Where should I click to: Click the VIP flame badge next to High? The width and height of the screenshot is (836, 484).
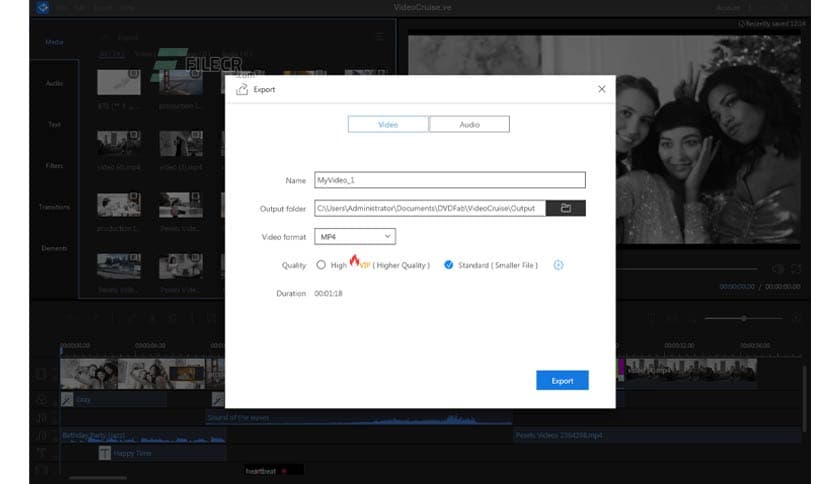[359, 262]
